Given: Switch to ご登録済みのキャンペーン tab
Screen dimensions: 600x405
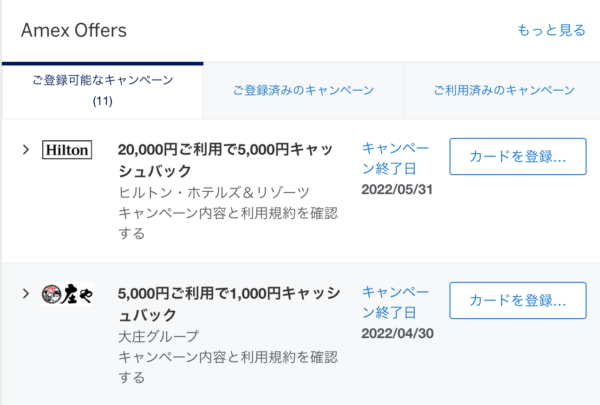Looking at the screenshot, I should [x=303, y=90].
